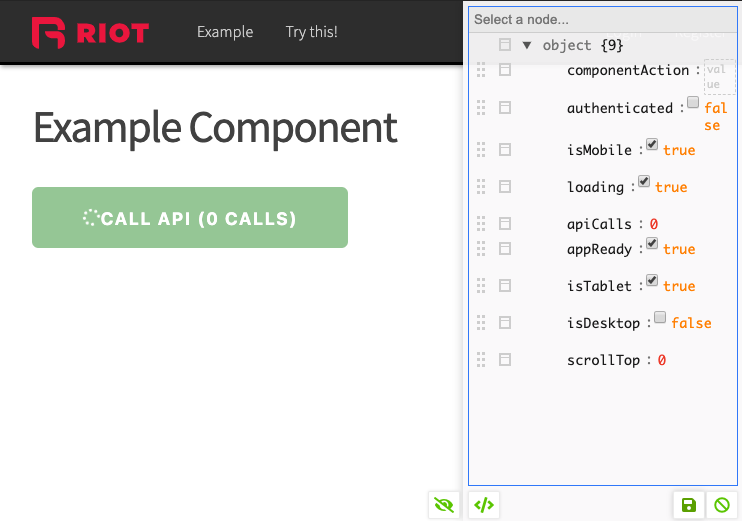The width and height of the screenshot is (742, 521).
Task: Click the RIOT logo
Action: 90,33
